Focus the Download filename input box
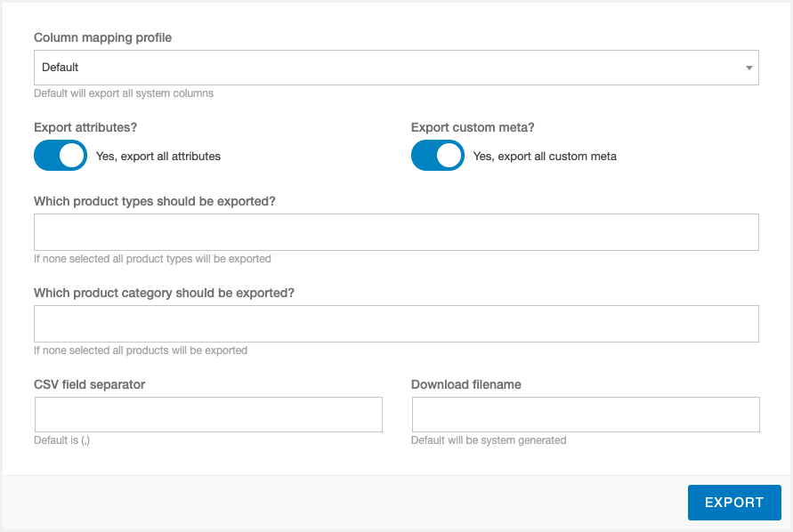 [586, 415]
